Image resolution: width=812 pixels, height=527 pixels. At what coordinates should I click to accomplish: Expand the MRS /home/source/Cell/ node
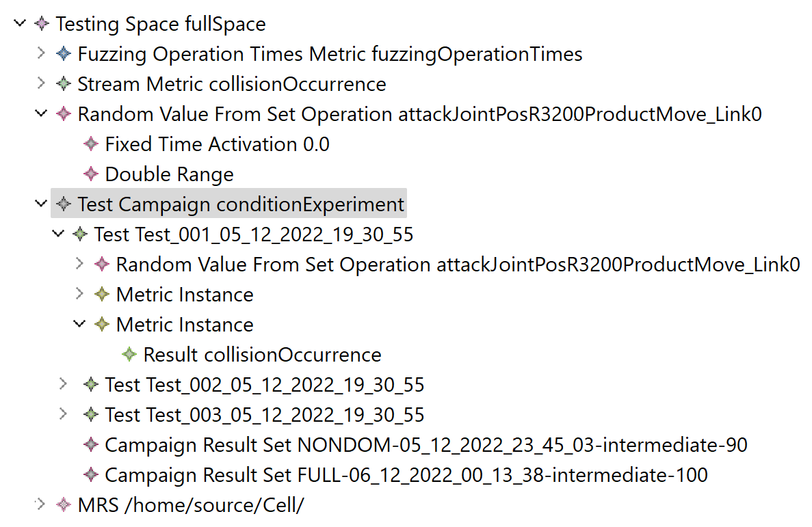[41, 504]
